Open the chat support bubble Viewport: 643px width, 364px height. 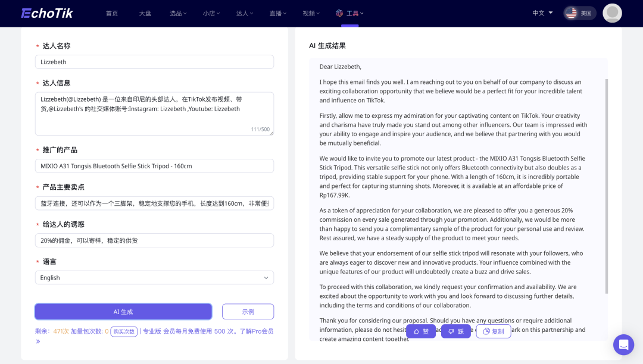pyautogui.click(x=623, y=344)
